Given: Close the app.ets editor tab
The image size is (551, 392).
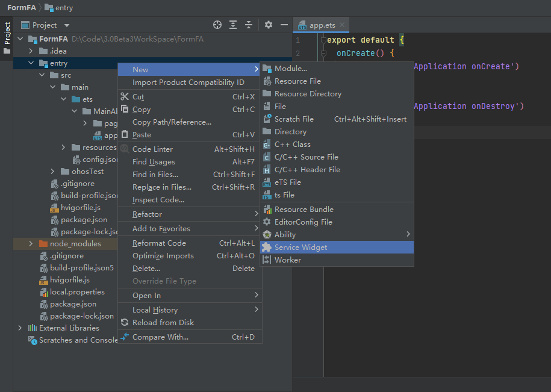Looking at the screenshot, I should 342,25.
